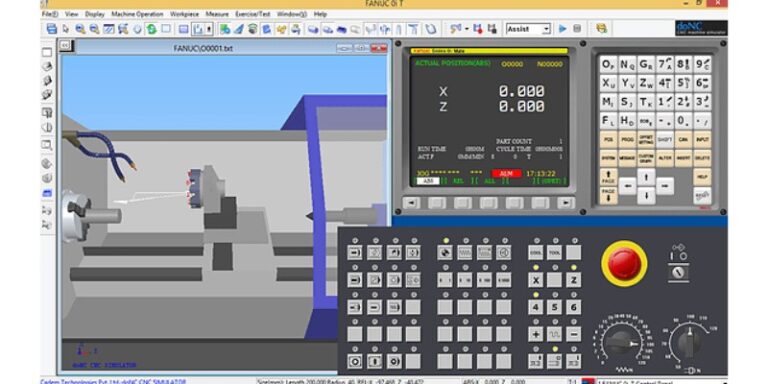Click the rapid traverse wave button
The width and height of the screenshot is (768, 384).
pos(554,334)
